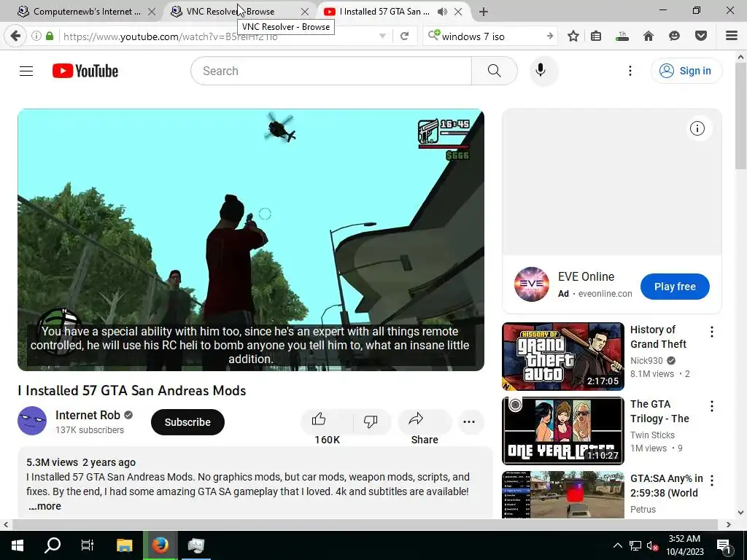The height and width of the screenshot is (560, 747).
Task: Open EVE Online ad logo
Action: pyautogui.click(x=532, y=284)
